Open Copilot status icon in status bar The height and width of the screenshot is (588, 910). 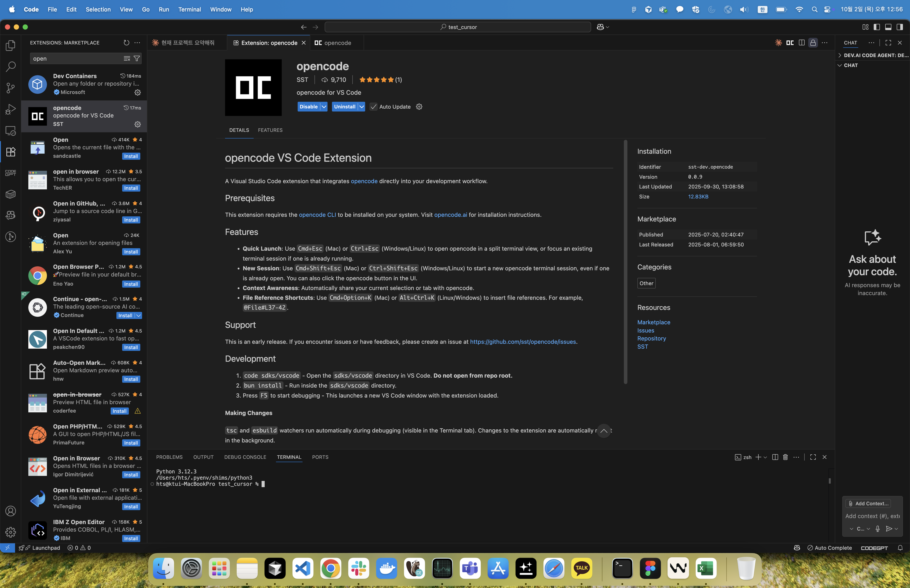(x=797, y=548)
